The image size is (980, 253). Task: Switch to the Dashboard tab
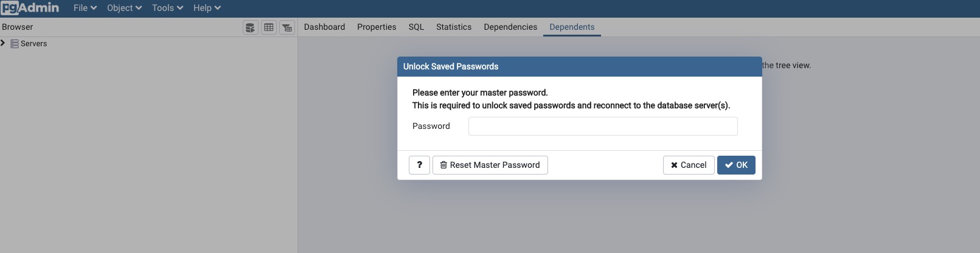tap(324, 27)
